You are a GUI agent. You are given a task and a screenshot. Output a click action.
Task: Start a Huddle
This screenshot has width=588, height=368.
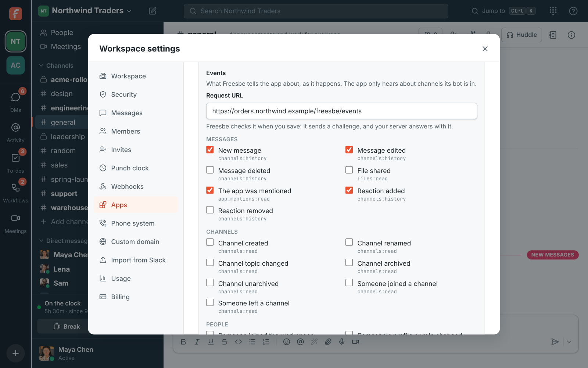(521, 35)
